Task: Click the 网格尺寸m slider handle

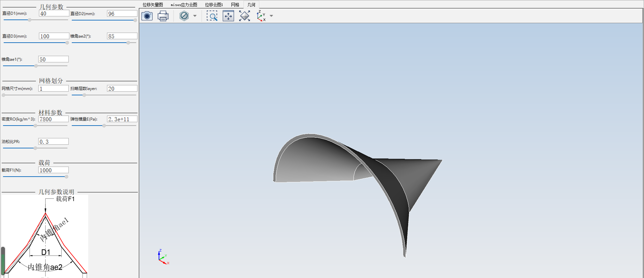Action: click(x=3, y=95)
